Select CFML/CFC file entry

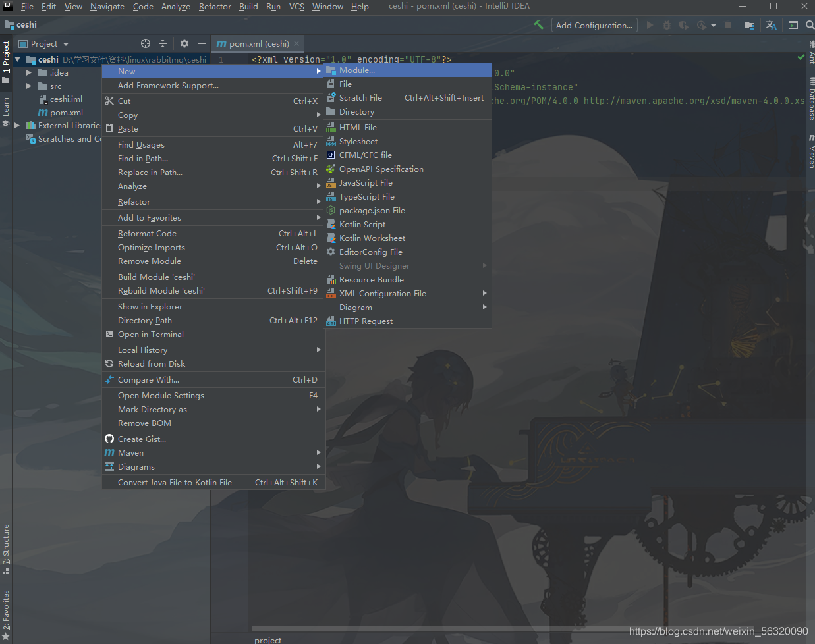click(408, 155)
